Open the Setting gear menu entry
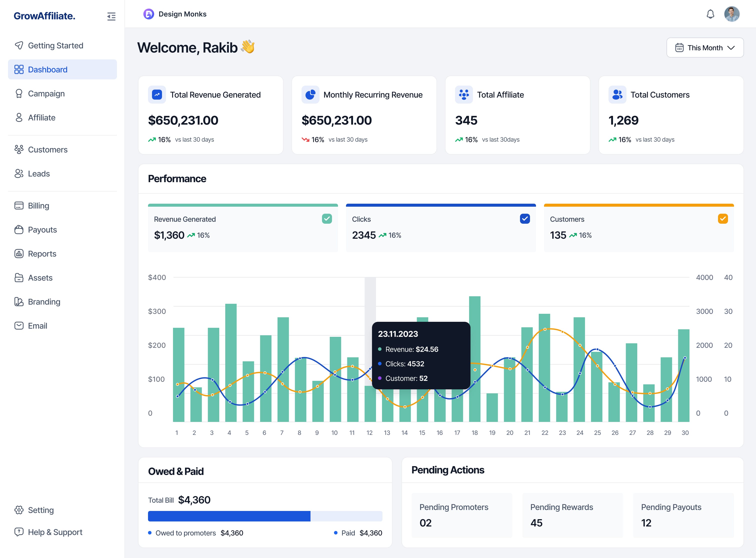This screenshot has width=756, height=558. 40,510
